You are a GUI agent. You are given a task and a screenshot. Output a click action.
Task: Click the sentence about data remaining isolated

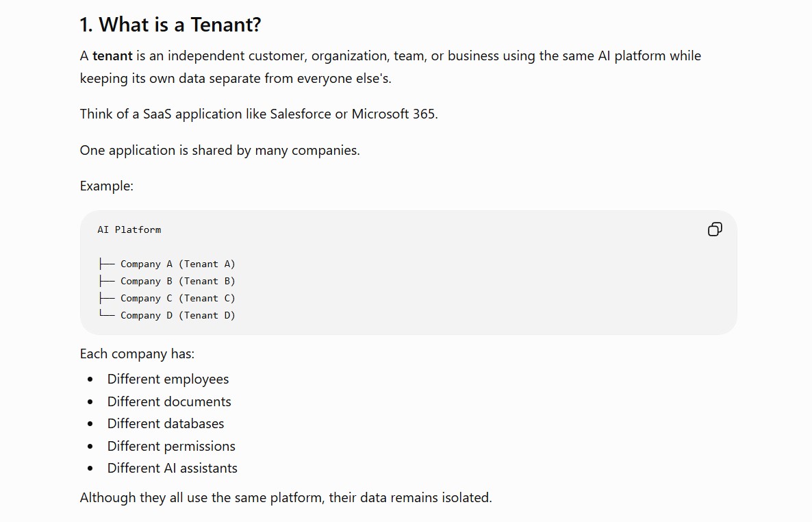(x=286, y=497)
